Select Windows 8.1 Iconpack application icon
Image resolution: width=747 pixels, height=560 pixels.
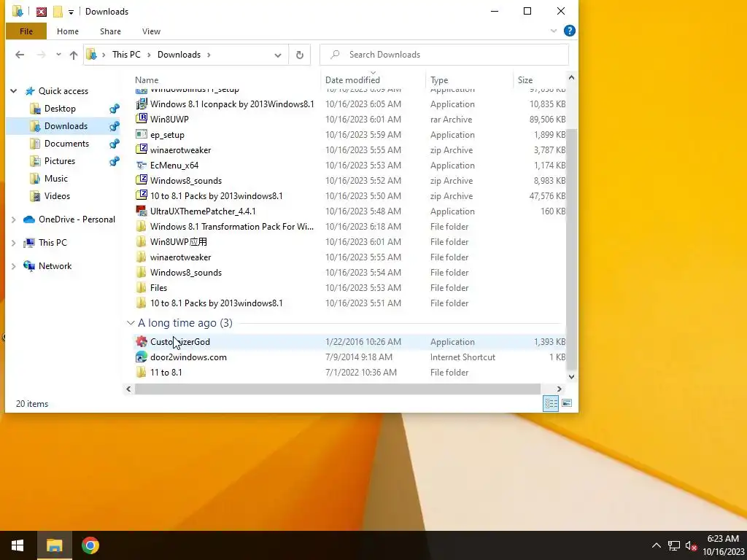click(141, 104)
